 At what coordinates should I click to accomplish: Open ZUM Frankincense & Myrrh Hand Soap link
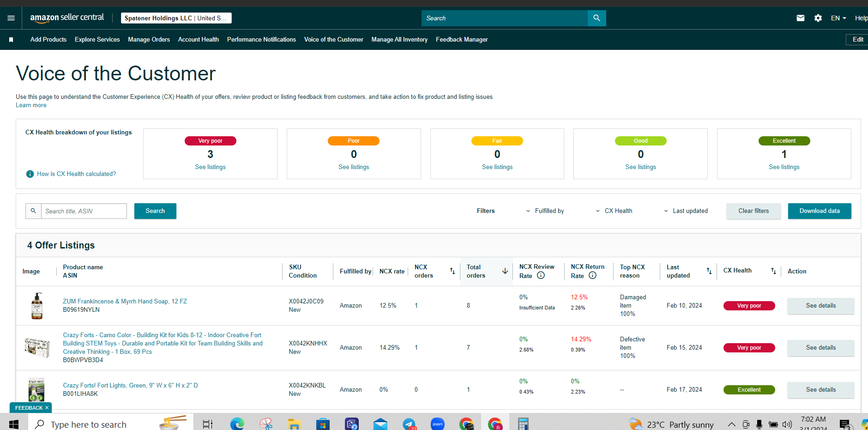125,302
